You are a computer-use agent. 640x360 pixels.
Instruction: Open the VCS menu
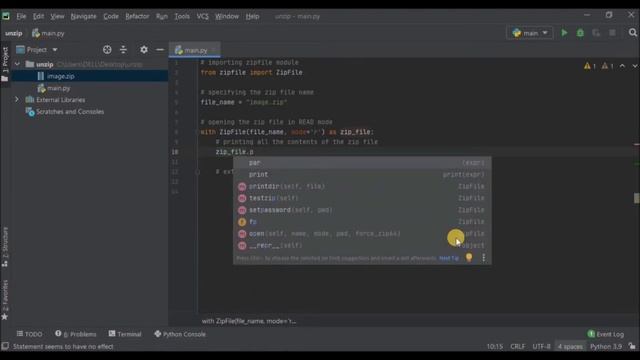coord(202,16)
